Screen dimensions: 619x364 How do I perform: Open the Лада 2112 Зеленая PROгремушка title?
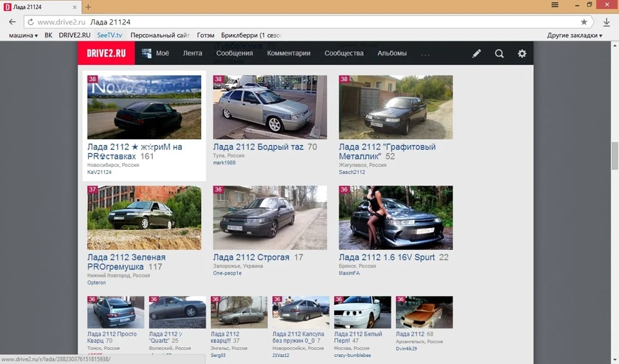tap(126, 262)
